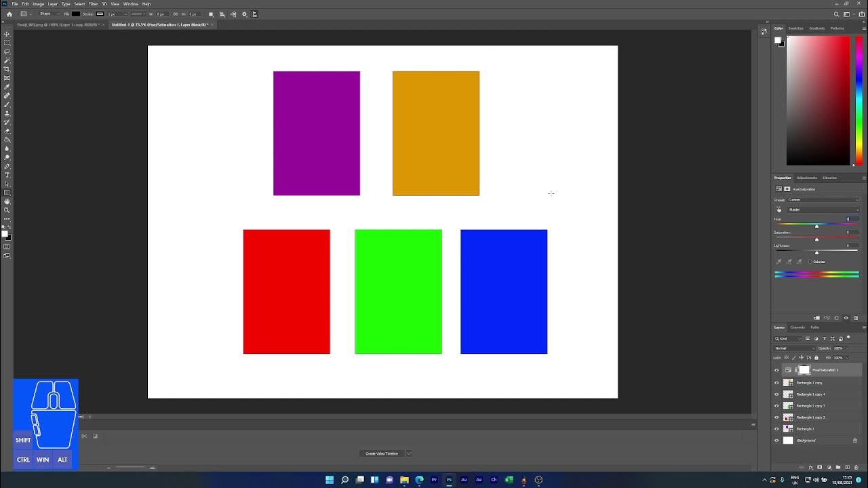Select the Hand tool
Viewport: 868px width, 488px height.
pos(7,201)
